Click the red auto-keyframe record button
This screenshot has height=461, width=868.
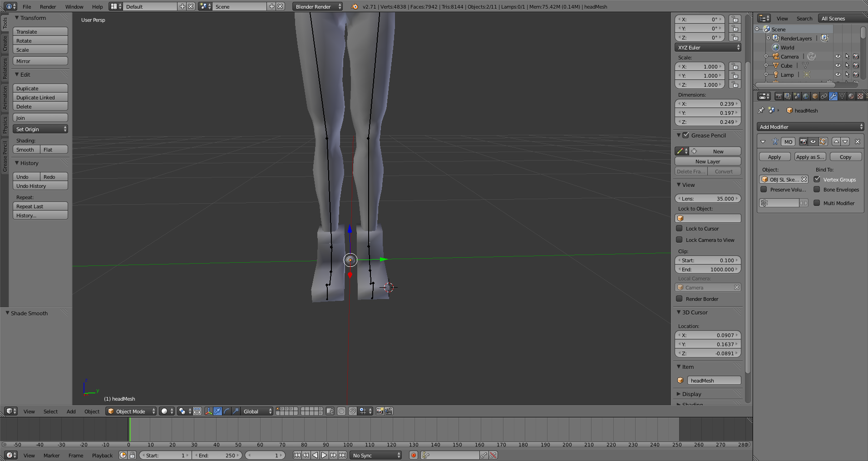pos(414,455)
